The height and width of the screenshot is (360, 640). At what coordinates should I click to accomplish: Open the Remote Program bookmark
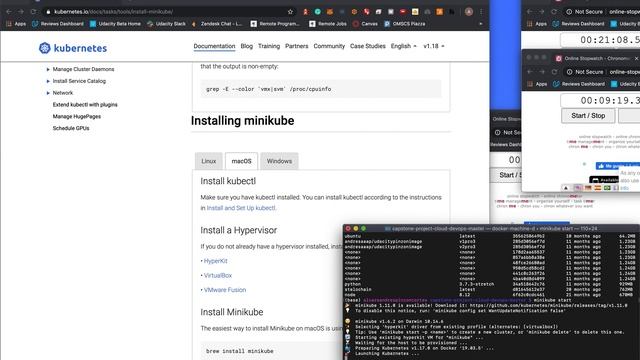coord(275,24)
